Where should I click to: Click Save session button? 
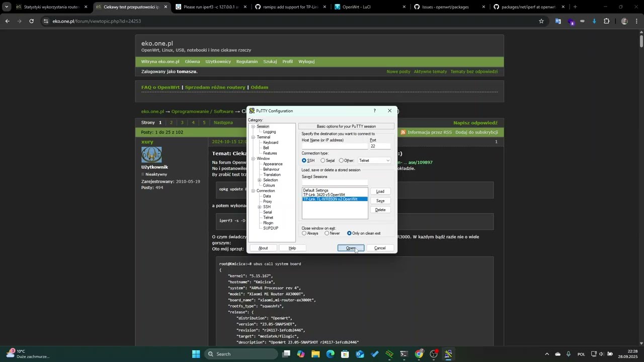(x=380, y=201)
